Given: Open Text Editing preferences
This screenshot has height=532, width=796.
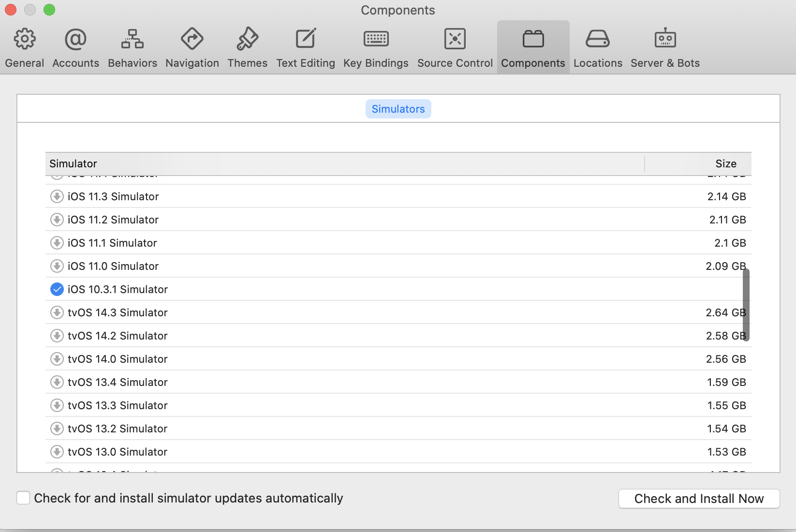Looking at the screenshot, I should (306, 48).
